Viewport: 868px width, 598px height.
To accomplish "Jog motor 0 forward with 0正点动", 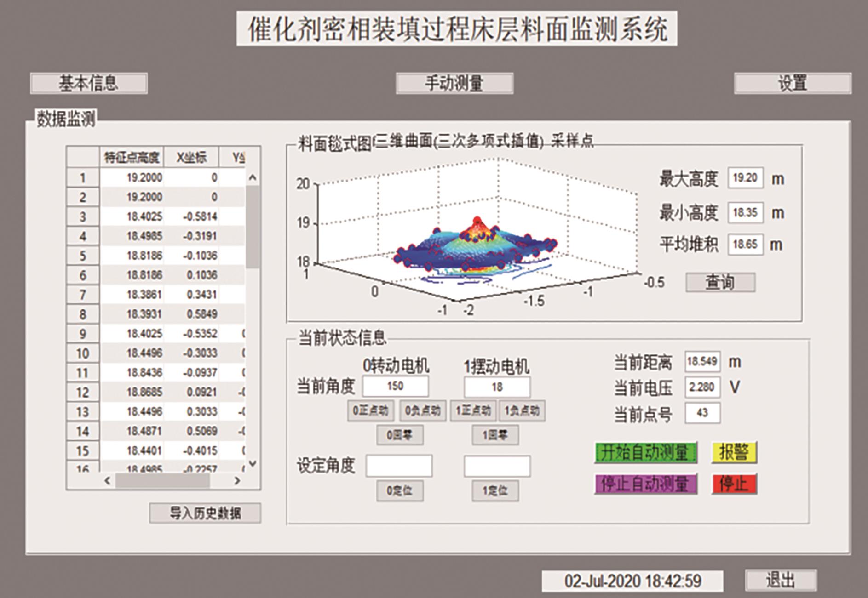I will pos(370,411).
